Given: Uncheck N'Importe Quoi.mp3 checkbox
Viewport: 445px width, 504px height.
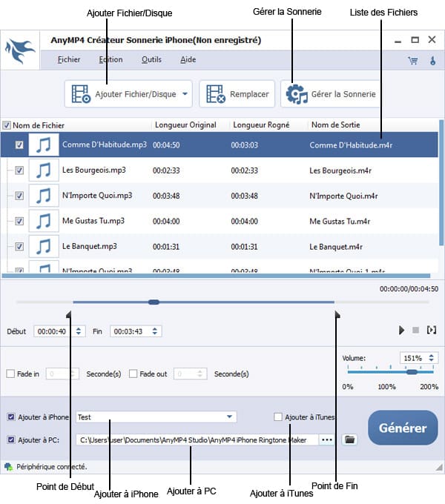Looking at the screenshot, I should click(x=19, y=196).
